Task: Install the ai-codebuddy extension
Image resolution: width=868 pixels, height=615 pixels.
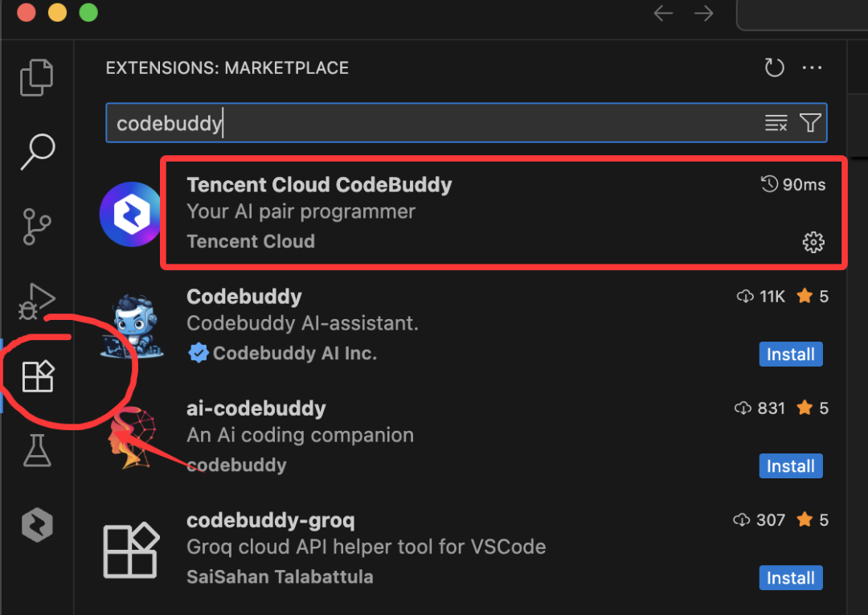Action: [791, 466]
